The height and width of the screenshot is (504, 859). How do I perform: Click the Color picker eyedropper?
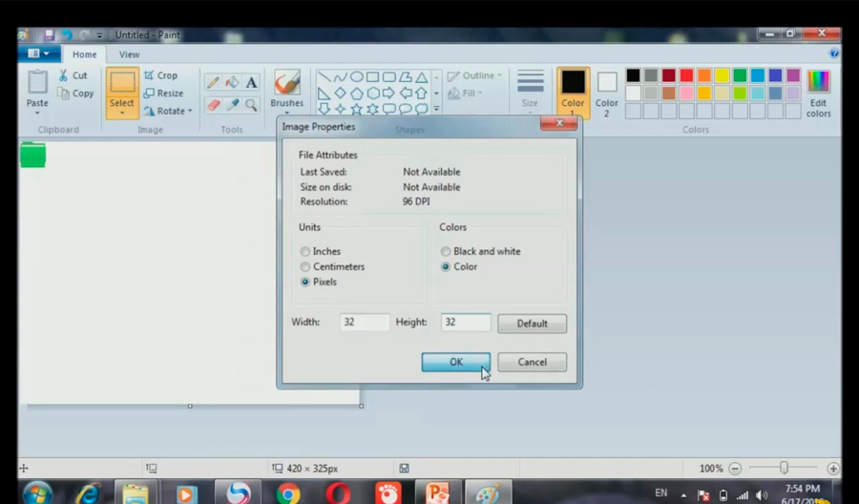(x=232, y=105)
